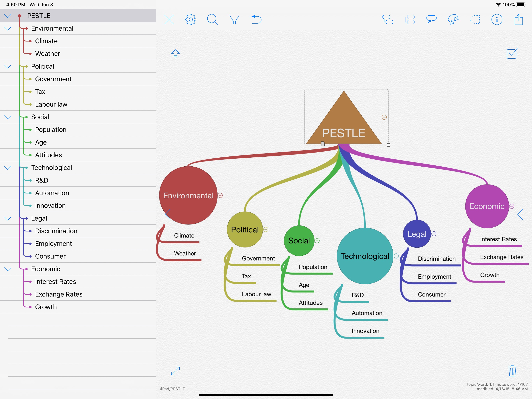532x399 pixels.
Task: Collapse the PESTLE root node toggle
Action: (x=384, y=117)
